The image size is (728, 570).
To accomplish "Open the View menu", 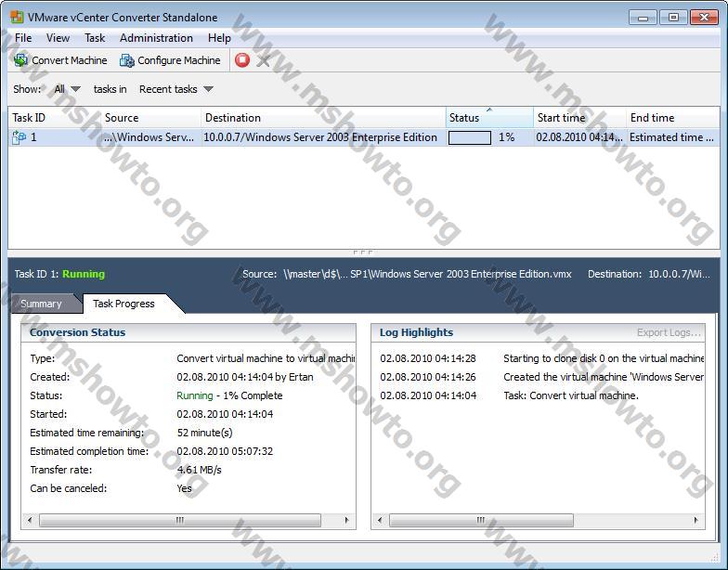I will click(x=58, y=38).
